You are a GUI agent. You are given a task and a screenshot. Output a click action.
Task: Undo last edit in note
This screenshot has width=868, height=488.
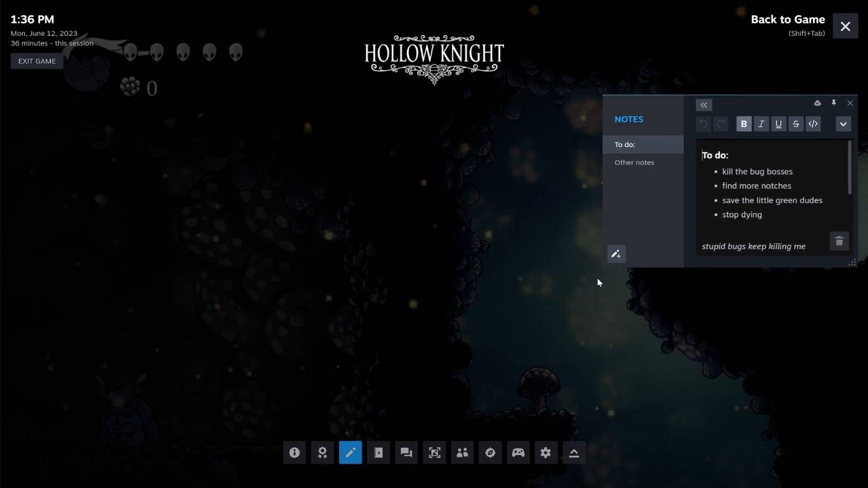[x=703, y=124]
